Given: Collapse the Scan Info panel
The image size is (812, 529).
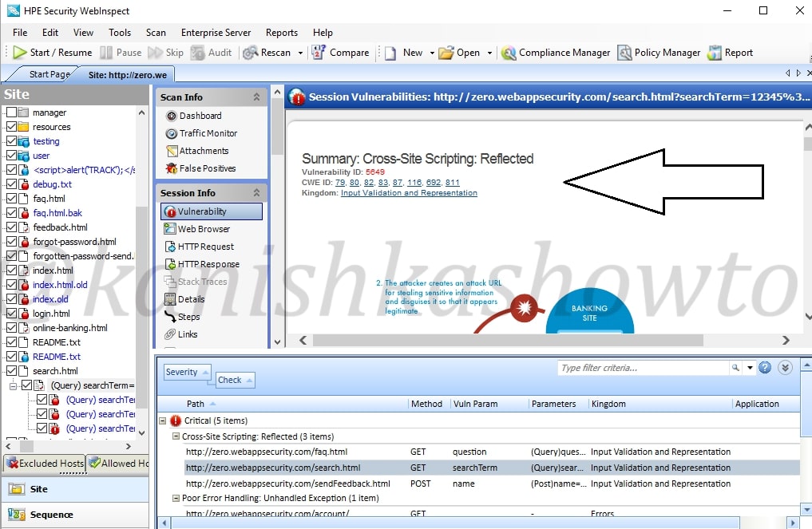Looking at the screenshot, I should click(x=256, y=97).
